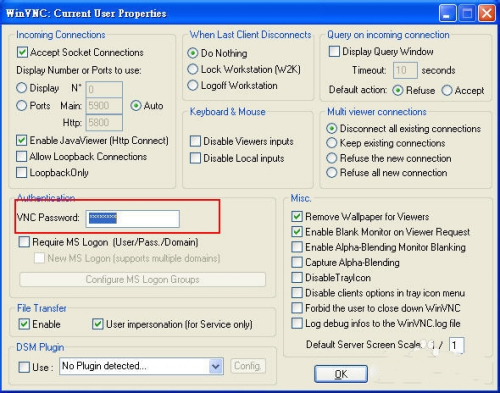
Task: Close the WinVNC properties window
Action: click(487, 14)
